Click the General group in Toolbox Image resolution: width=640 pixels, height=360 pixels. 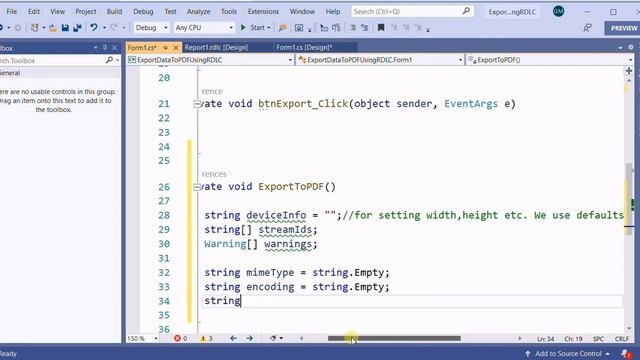pos(60,73)
